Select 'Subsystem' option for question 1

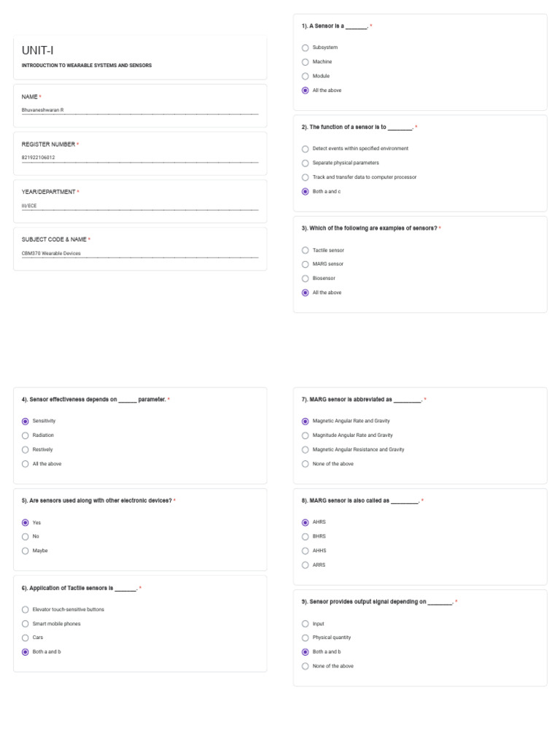point(306,47)
